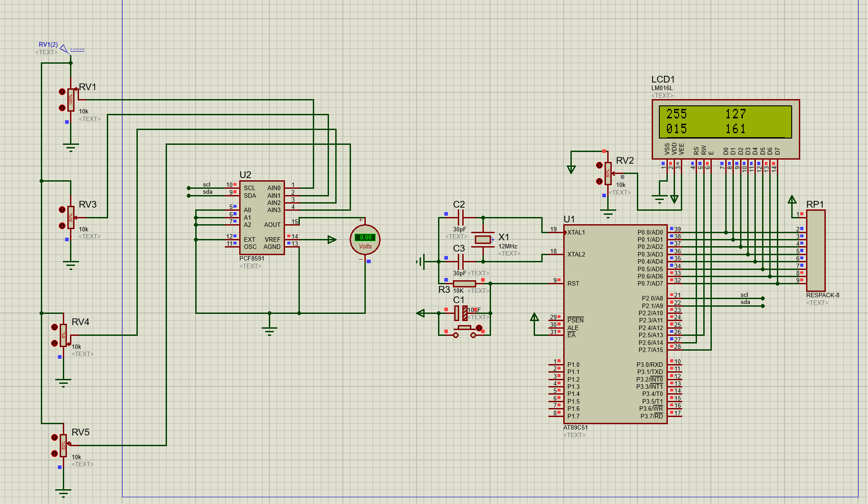Click RV2 decrease arrow button
Image resolution: width=868 pixels, height=504 pixels.
point(599,181)
